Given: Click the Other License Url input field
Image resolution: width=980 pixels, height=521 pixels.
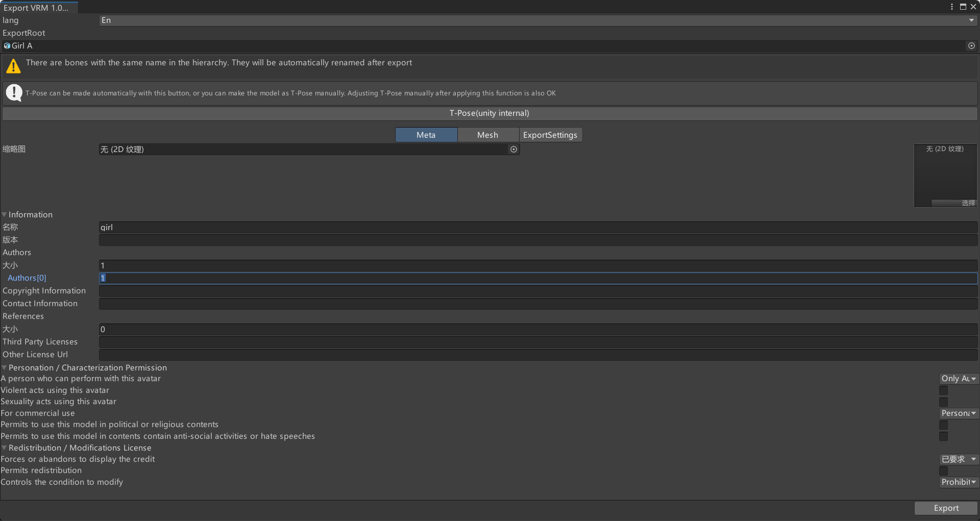Looking at the screenshot, I should point(538,355).
